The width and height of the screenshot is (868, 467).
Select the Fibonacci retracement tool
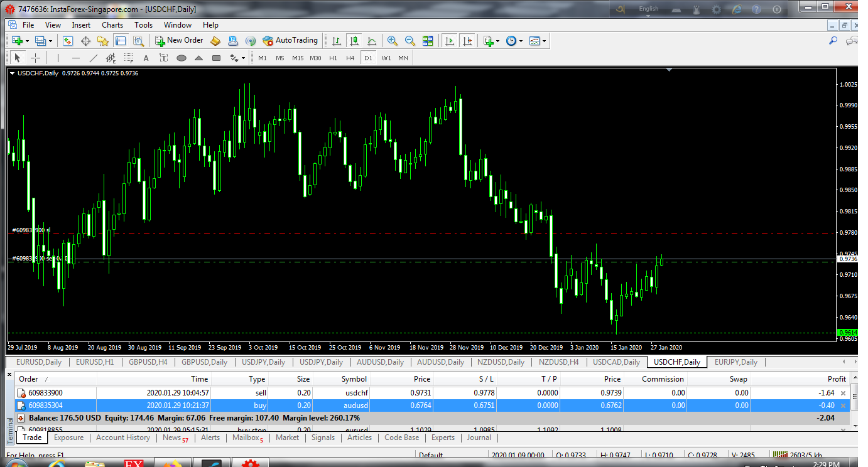(129, 58)
